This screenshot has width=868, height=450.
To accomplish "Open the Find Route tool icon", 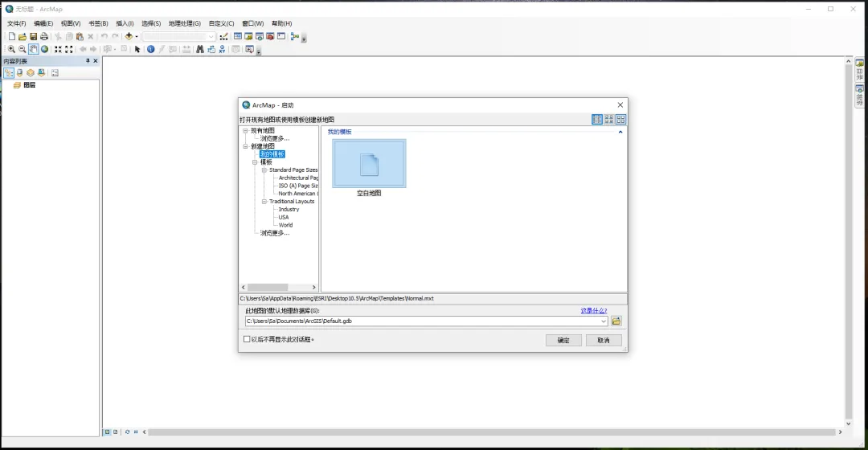I will pos(211,49).
